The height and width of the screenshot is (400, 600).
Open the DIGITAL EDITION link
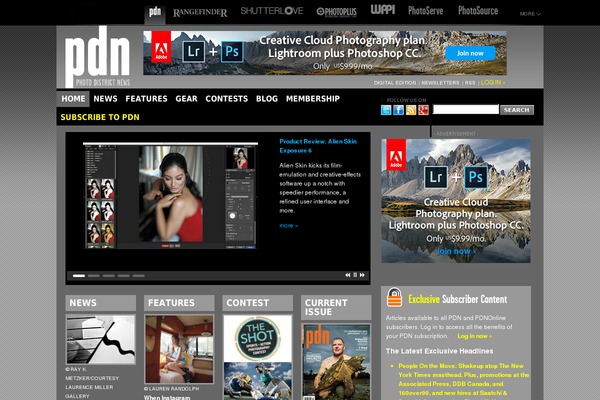(395, 83)
